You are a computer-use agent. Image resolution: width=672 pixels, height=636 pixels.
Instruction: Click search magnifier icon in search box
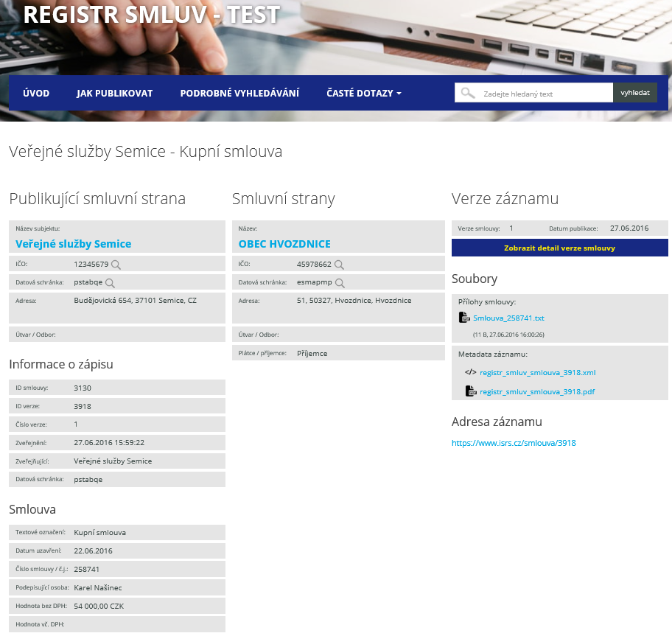point(468,93)
